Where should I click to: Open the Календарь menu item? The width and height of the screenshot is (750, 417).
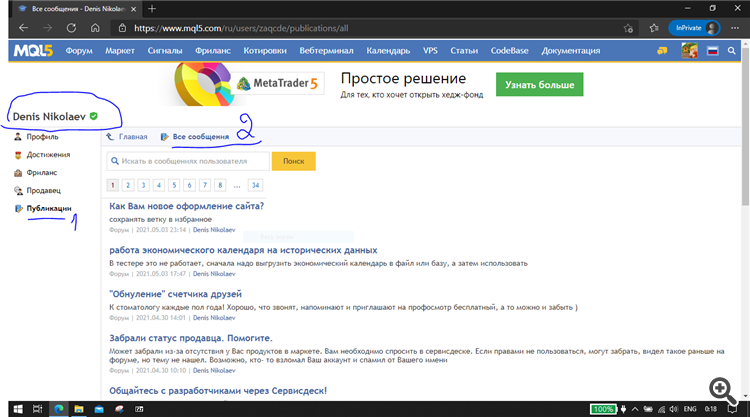click(x=388, y=51)
